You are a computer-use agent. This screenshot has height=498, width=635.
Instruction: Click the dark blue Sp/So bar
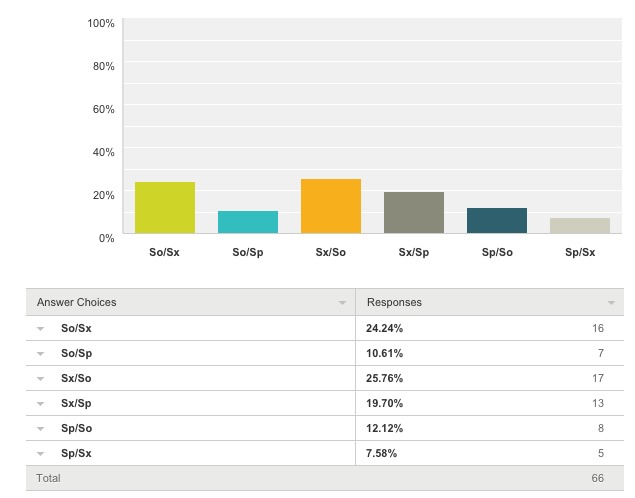click(x=496, y=221)
